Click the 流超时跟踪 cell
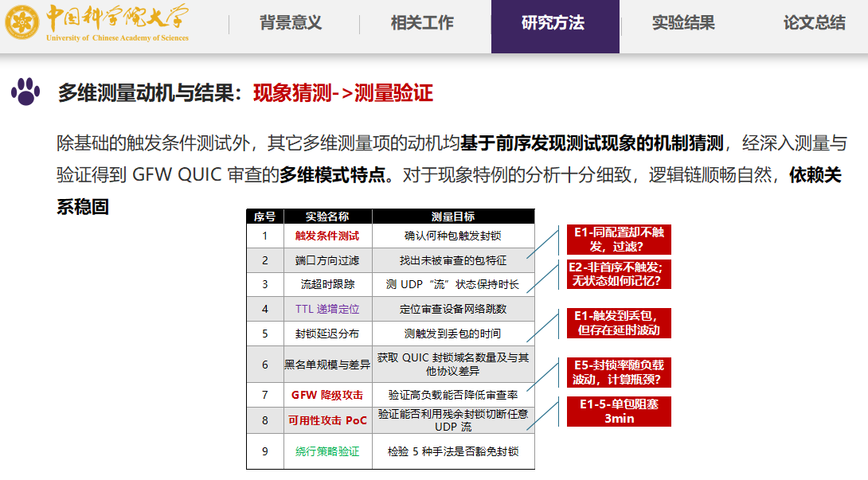 pyautogui.click(x=327, y=284)
